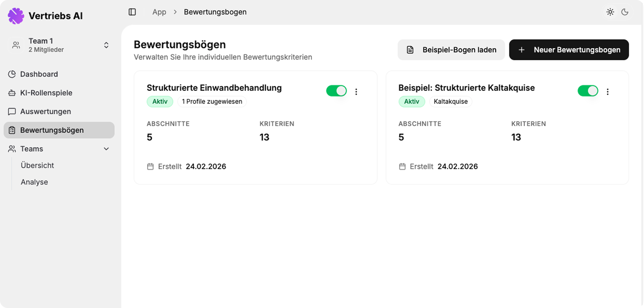
Task: Collapse the Teams section chevron
Action: coord(106,149)
